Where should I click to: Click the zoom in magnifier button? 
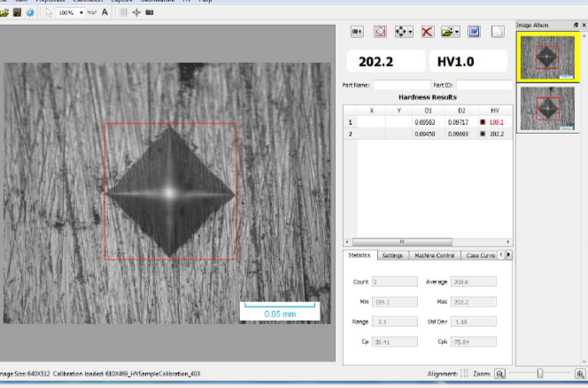coord(581,374)
